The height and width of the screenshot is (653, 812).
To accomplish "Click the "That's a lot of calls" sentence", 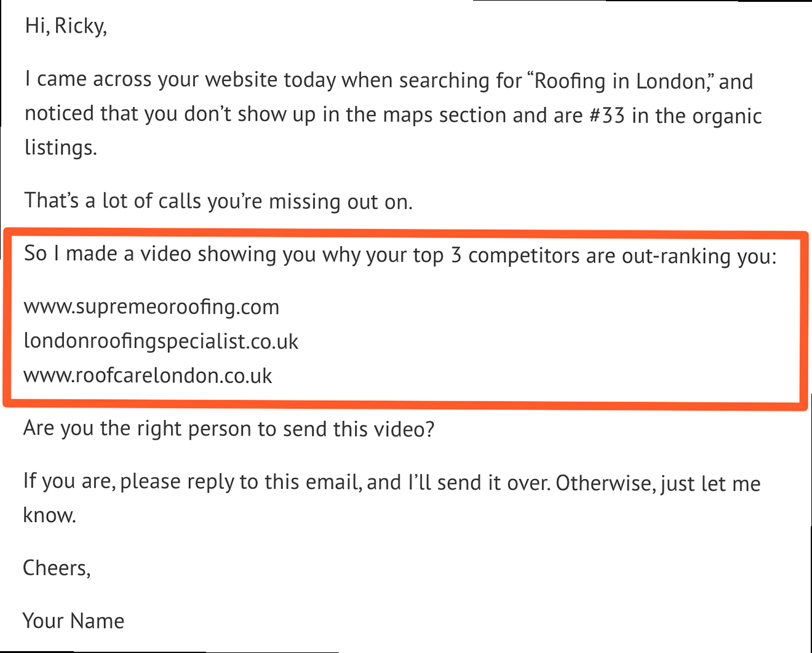I will (218, 201).
